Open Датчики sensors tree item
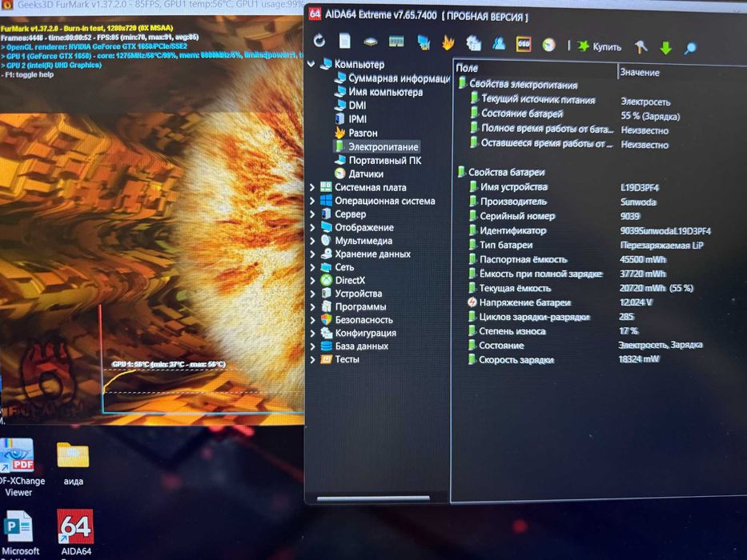 (x=359, y=174)
